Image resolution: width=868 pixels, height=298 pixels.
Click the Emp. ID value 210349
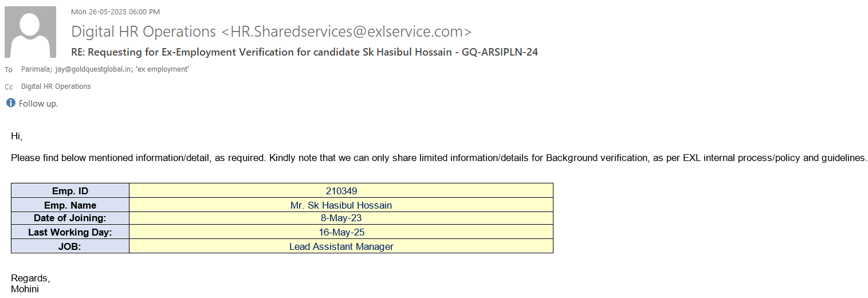coord(341,191)
